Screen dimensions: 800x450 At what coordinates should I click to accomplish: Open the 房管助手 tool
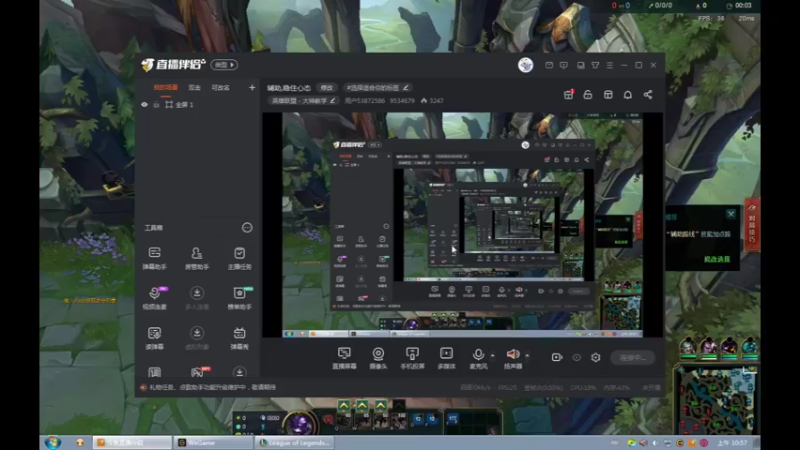point(196,258)
